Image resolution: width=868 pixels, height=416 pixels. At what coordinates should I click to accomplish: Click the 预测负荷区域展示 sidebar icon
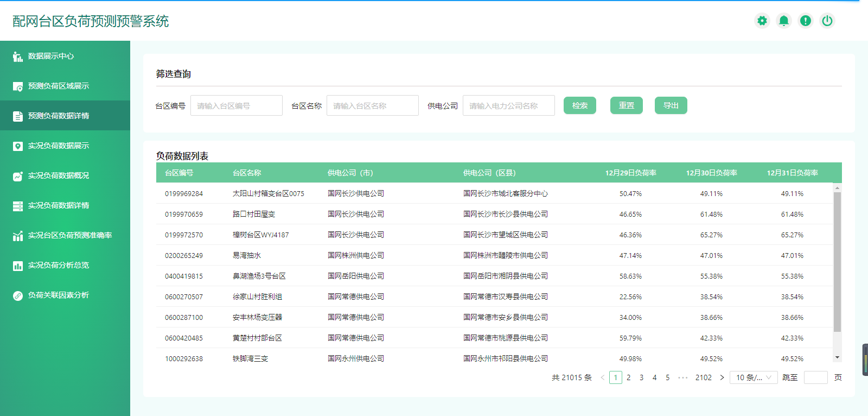(x=18, y=86)
